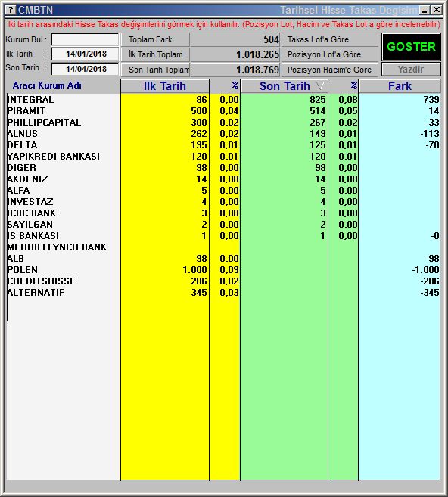This screenshot has width=448, height=497.
Task: Sort by Ilk Tarih column header
Action: click(x=164, y=86)
